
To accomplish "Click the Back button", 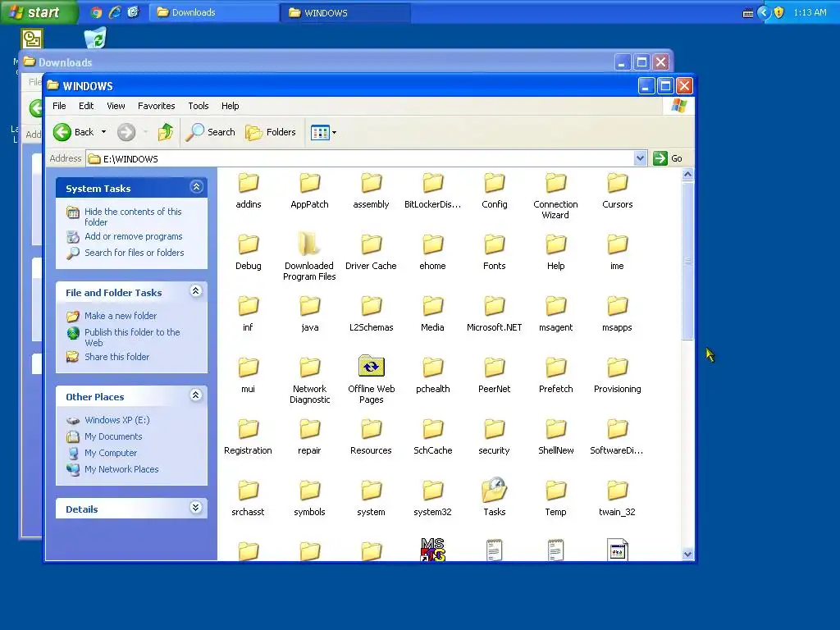I will click(73, 132).
